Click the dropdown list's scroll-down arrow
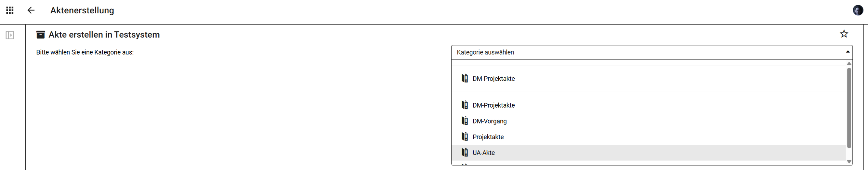Viewport: 868px width, 170px height. tap(849, 162)
